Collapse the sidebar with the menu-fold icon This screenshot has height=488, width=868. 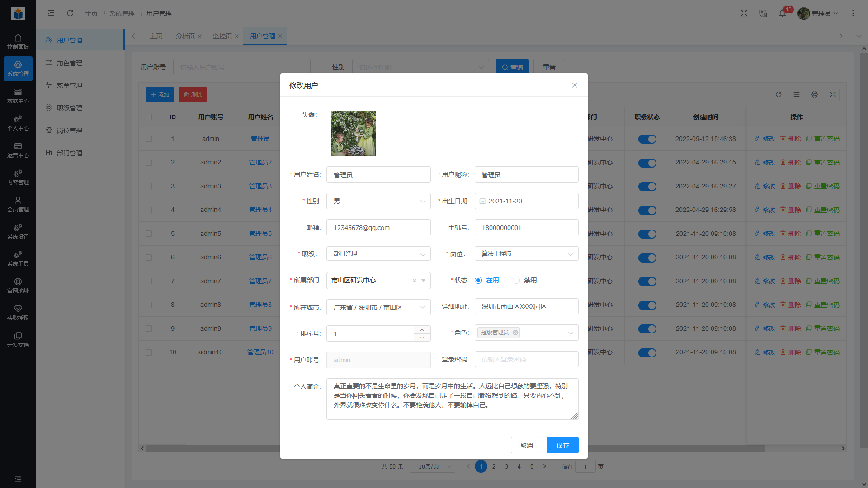pos(51,14)
